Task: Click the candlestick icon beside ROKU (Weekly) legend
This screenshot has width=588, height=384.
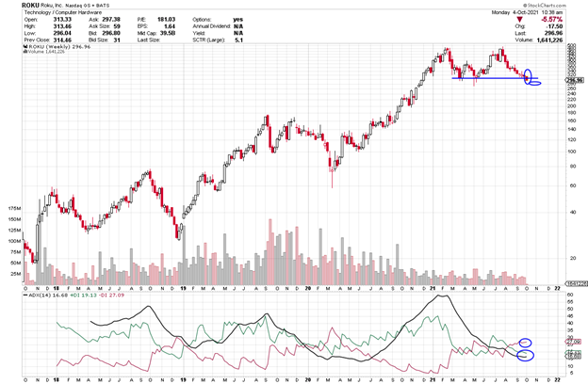Action: [x=25, y=47]
